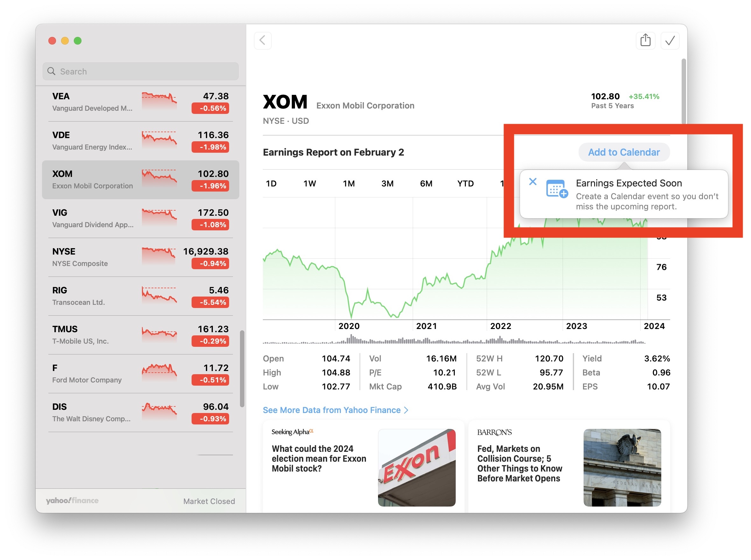Select VEA in the watchlist
The image size is (751, 560).
tap(140, 102)
